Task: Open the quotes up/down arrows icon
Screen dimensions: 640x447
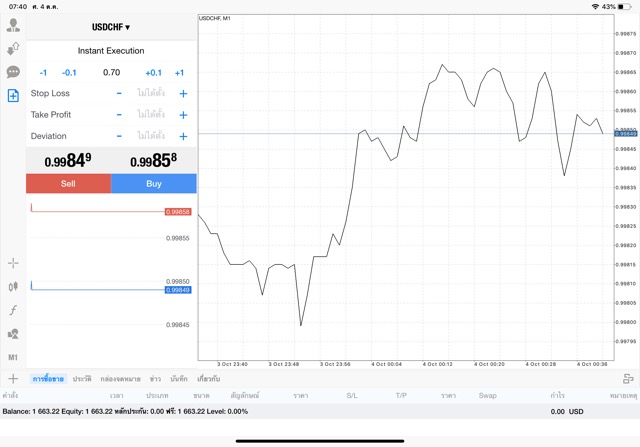Action: [x=13, y=48]
